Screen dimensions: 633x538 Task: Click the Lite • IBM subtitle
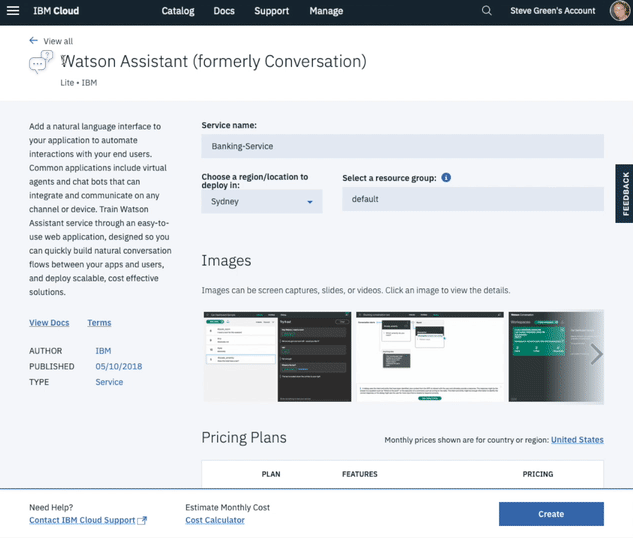tap(79, 83)
